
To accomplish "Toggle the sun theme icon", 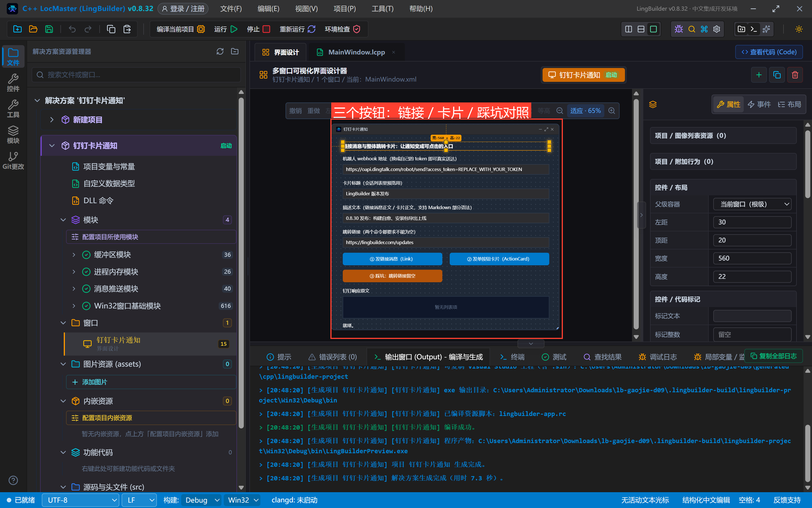I will click(x=799, y=29).
